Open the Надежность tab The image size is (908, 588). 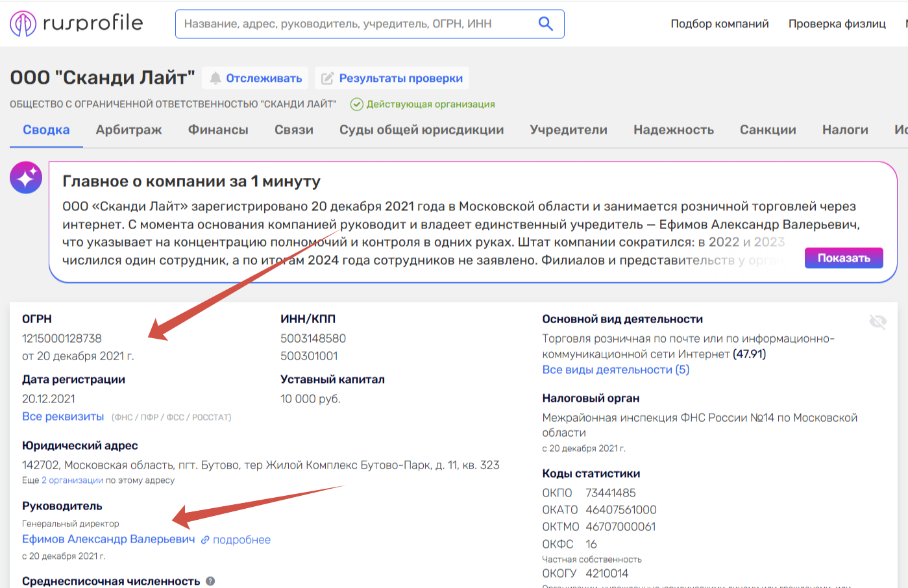coord(674,130)
